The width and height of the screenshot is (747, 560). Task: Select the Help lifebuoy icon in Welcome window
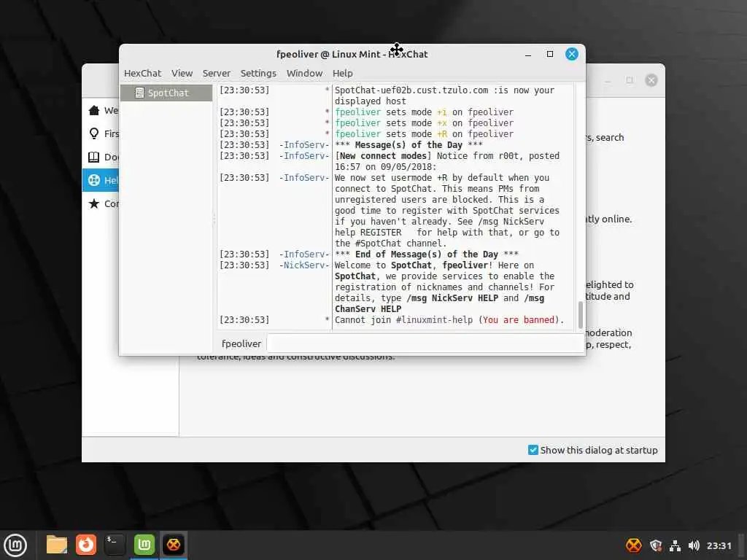(94, 181)
